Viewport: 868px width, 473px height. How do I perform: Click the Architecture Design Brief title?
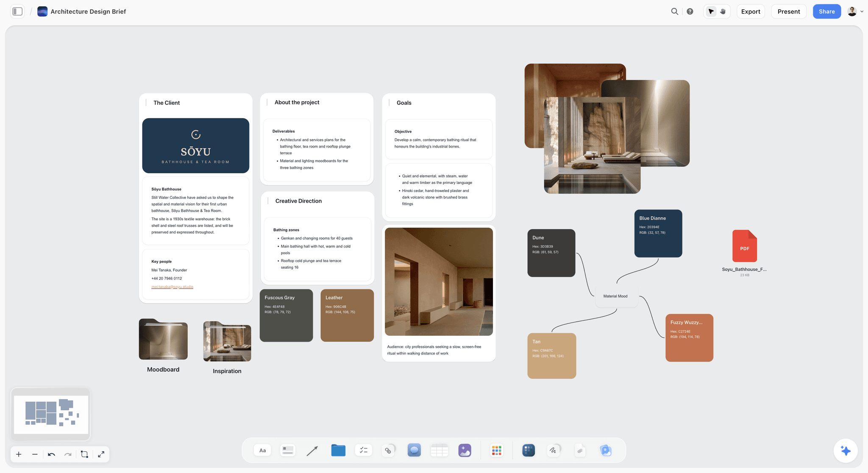pyautogui.click(x=88, y=11)
